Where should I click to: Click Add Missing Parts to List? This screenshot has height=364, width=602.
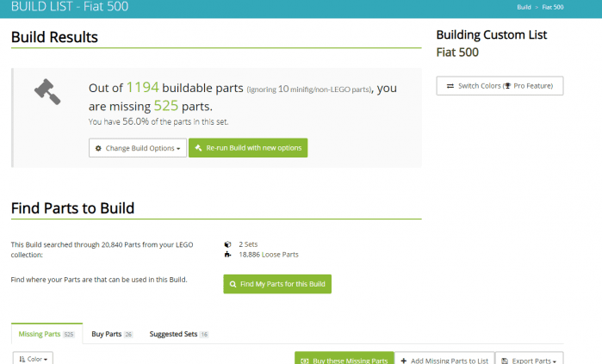click(444, 360)
